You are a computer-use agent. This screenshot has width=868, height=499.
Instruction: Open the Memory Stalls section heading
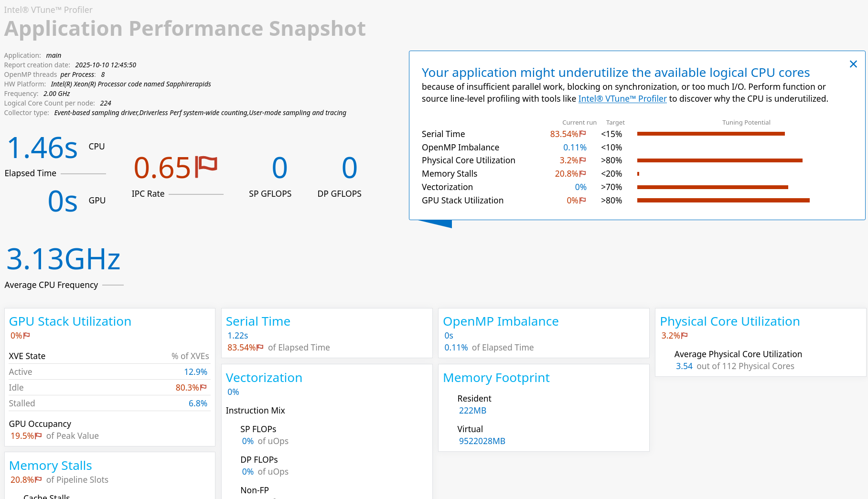[50, 466]
